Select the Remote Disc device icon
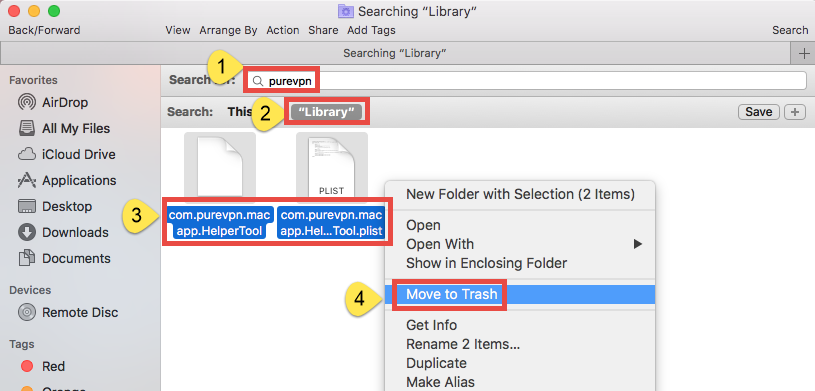This screenshot has width=815, height=391. [x=27, y=312]
